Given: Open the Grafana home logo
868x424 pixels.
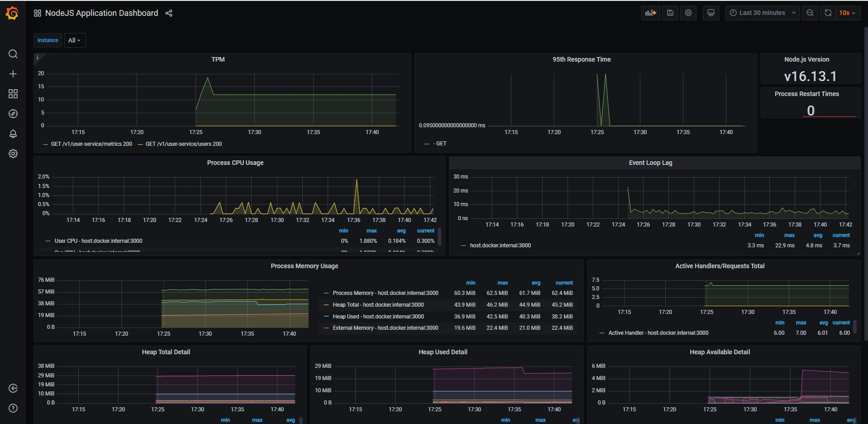Looking at the screenshot, I should pyautogui.click(x=13, y=13).
